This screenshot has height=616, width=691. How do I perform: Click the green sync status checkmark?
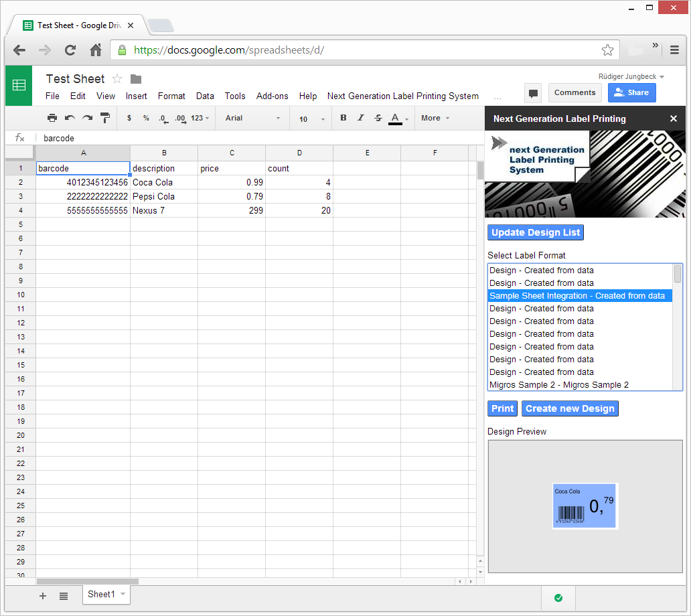pos(558,598)
